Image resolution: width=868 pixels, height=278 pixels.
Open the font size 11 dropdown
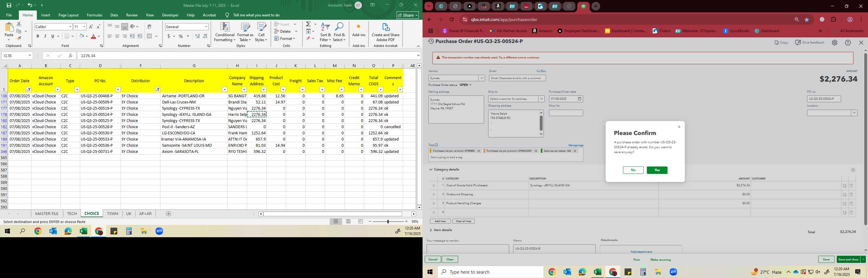[84, 27]
